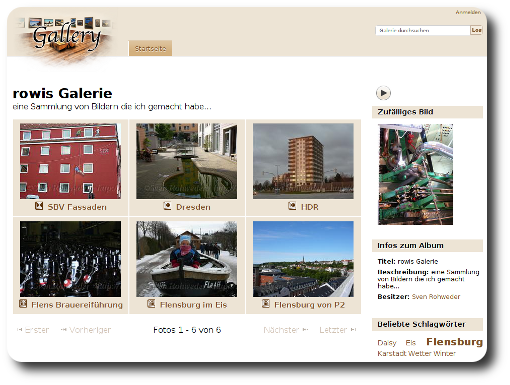Start the slideshow play button

(x=383, y=93)
